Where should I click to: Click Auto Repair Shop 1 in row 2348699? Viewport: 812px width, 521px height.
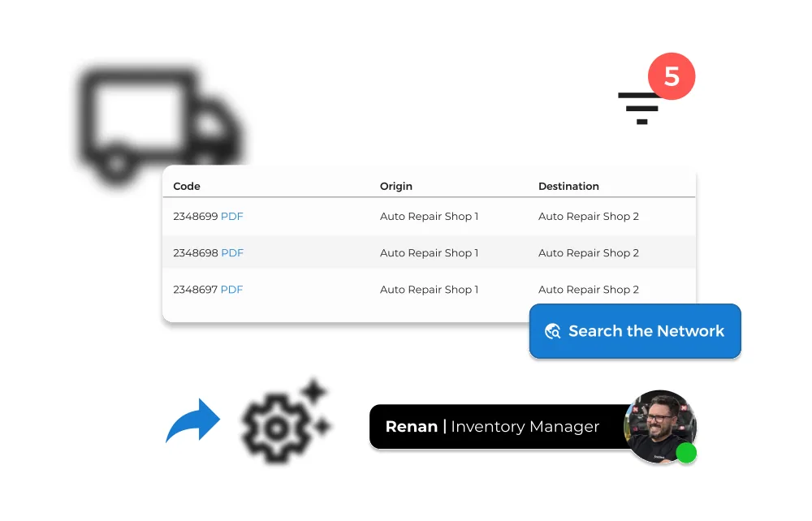pyautogui.click(x=430, y=216)
